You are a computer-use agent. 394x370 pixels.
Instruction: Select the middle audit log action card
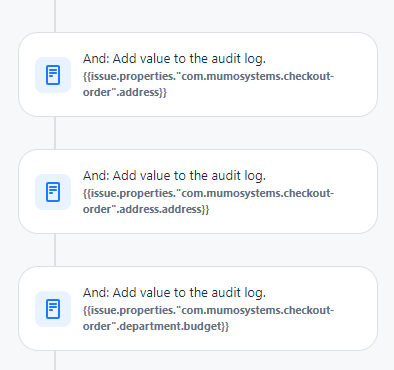point(198,192)
